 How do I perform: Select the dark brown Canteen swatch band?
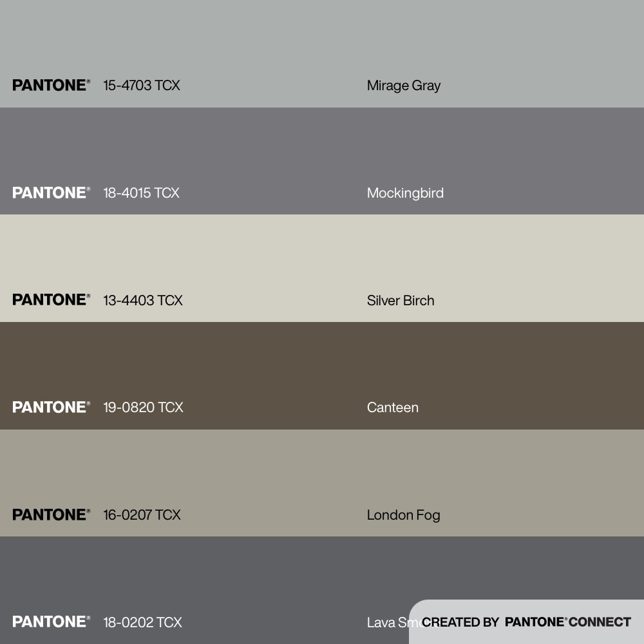tap(322, 361)
